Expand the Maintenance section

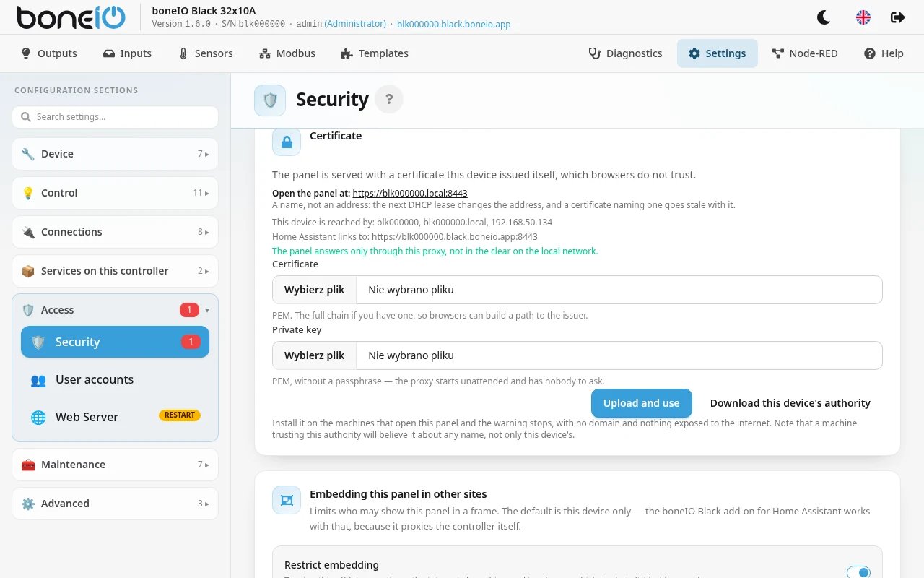pos(115,465)
